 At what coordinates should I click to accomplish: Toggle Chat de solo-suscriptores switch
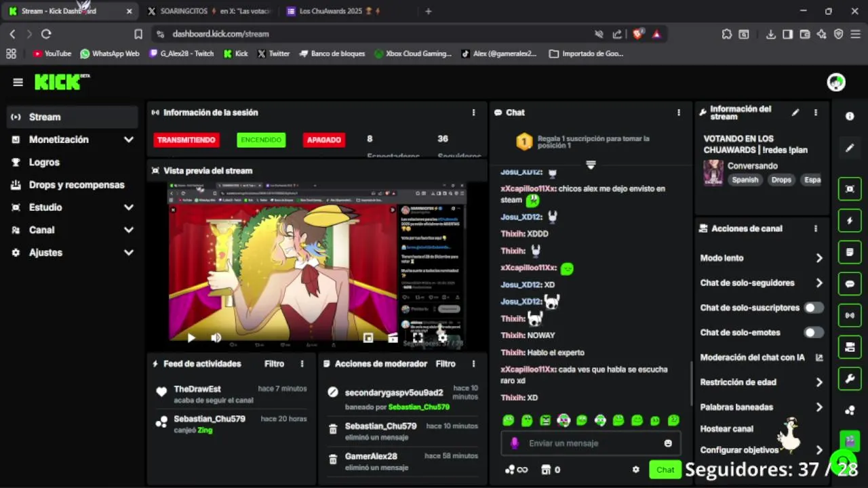pos(814,308)
